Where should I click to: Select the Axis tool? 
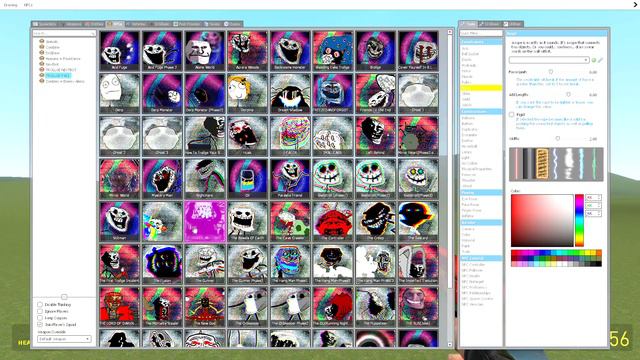pyautogui.click(x=465, y=49)
